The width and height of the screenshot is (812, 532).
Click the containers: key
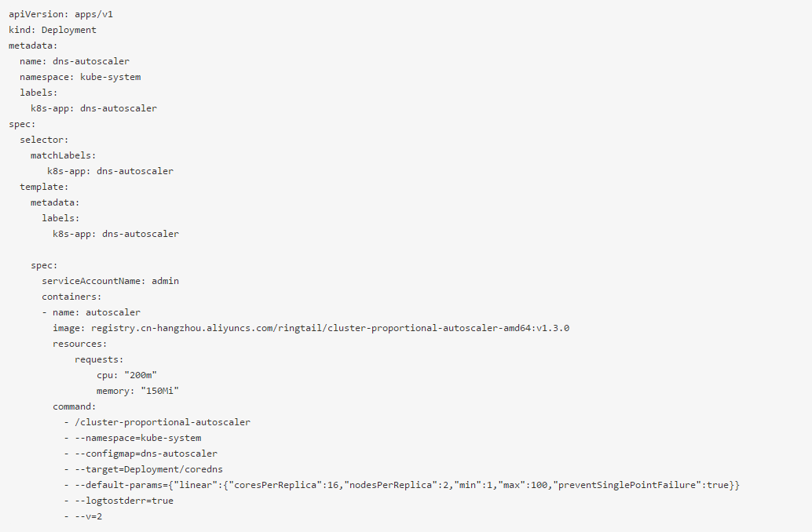pos(71,297)
